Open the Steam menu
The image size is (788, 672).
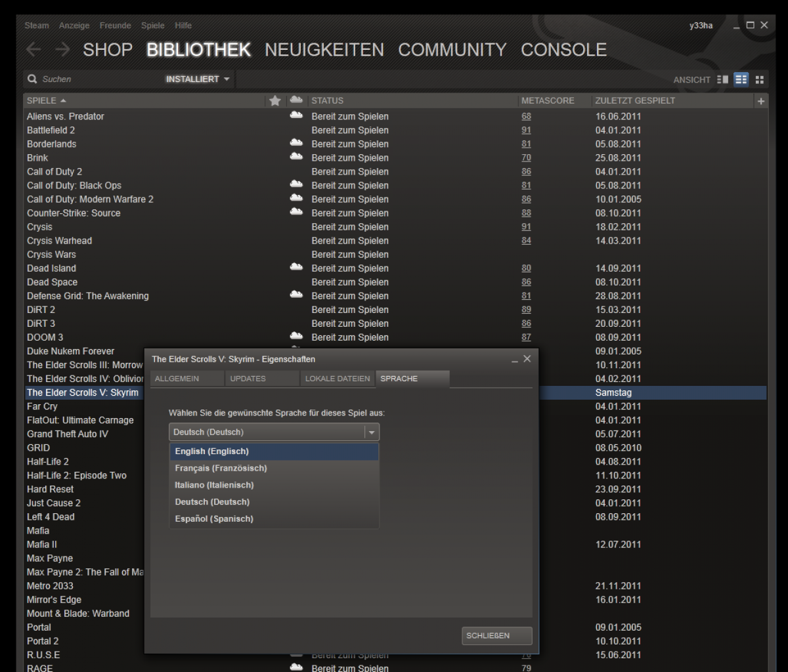(37, 26)
